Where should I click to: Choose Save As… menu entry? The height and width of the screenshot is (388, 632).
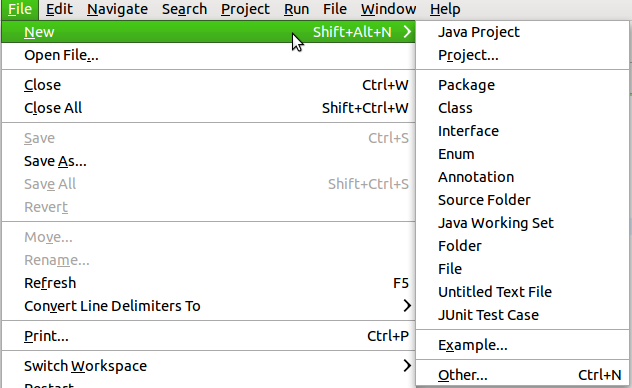coord(208,161)
